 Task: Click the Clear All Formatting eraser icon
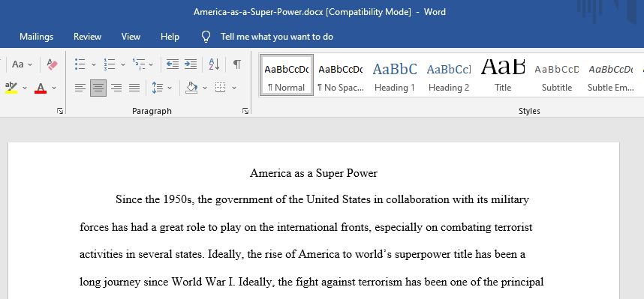[x=52, y=64]
